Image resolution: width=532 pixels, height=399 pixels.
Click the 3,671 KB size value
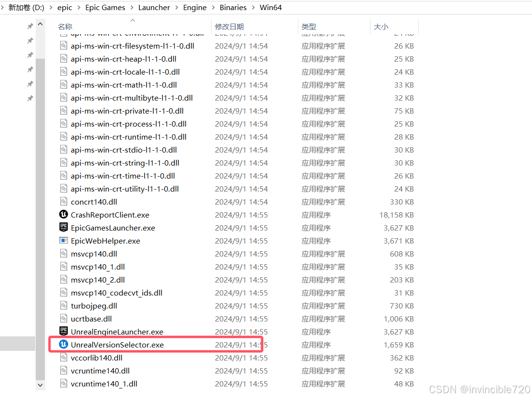[399, 241]
